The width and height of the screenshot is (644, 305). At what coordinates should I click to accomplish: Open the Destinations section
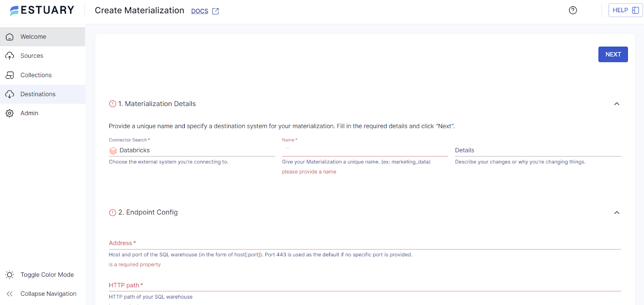pyautogui.click(x=43, y=94)
